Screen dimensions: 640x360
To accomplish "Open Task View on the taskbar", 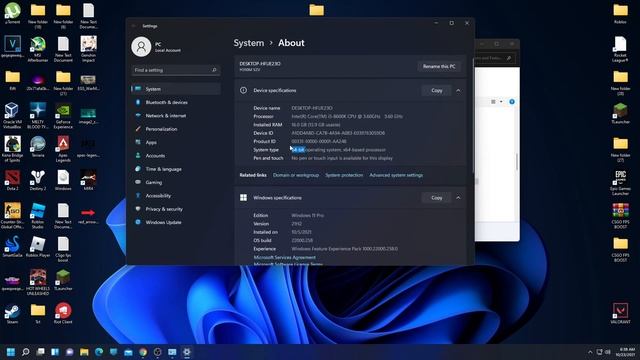I will (x=40, y=352).
